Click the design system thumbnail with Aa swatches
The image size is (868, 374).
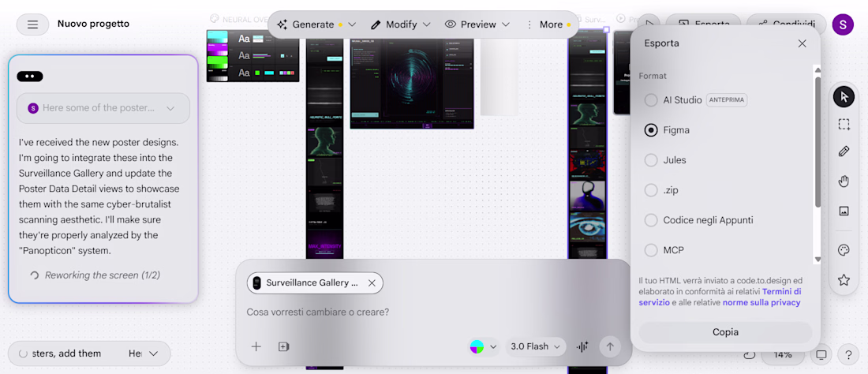point(253,56)
